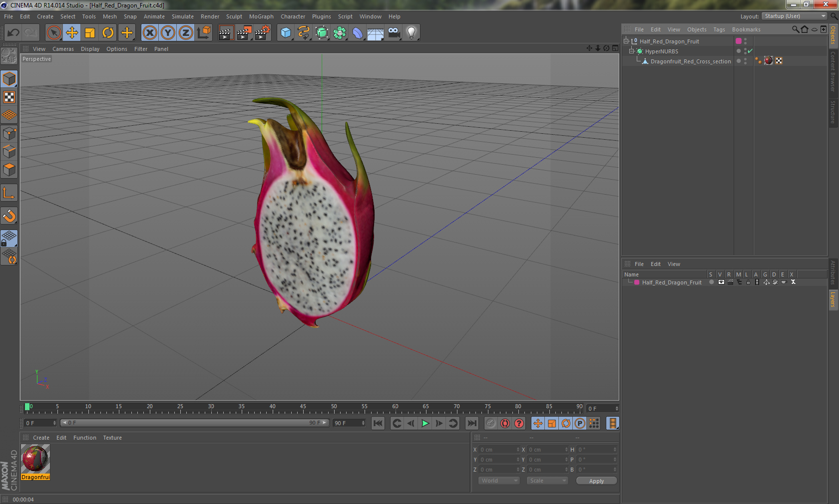Adjust the current frame 0 F stepper
839x504 pixels.
617,409
